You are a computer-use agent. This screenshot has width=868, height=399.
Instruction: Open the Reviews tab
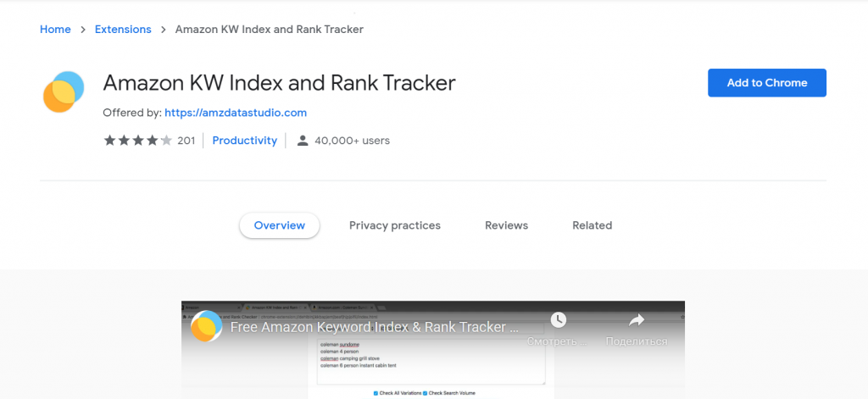[x=507, y=225]
